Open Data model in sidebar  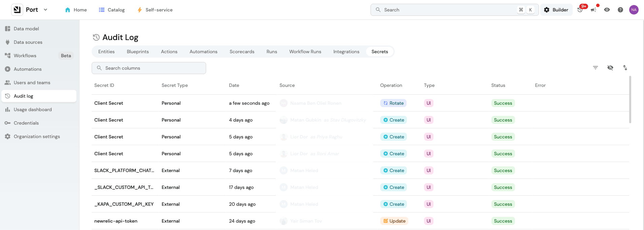tap(39, 29)
